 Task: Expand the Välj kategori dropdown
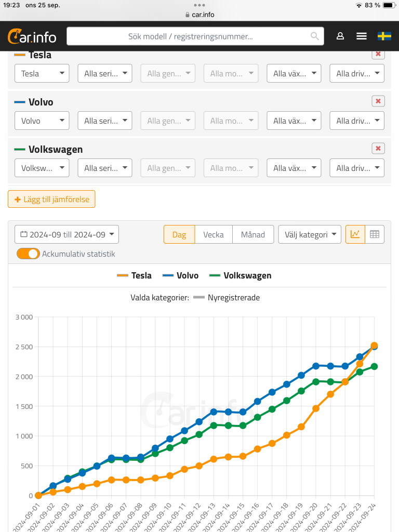coord(310,234)
